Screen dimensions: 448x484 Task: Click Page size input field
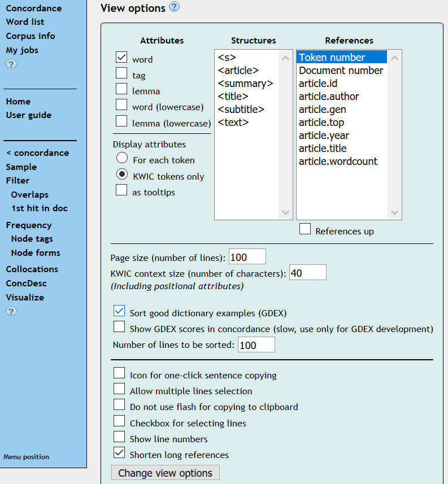coord(247,256)
